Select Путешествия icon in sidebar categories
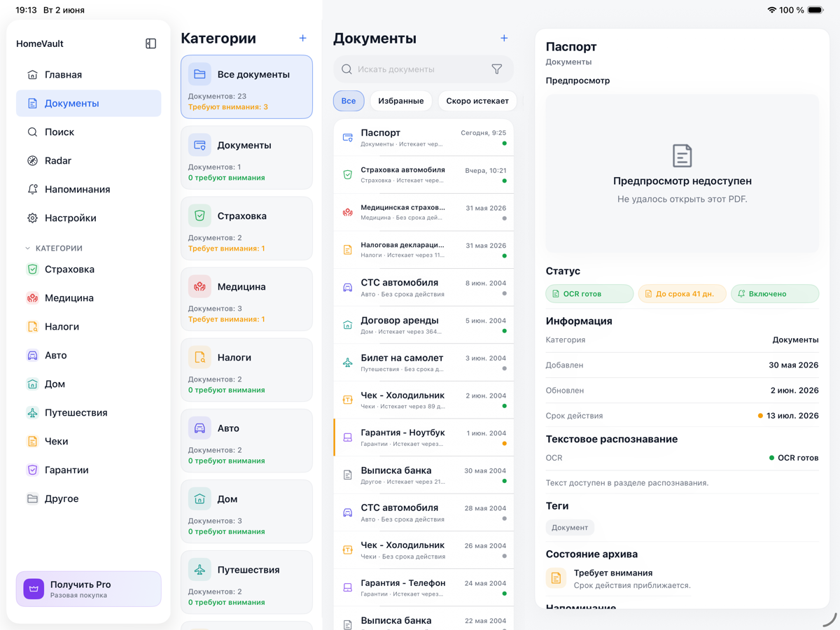 pos(32,412)
